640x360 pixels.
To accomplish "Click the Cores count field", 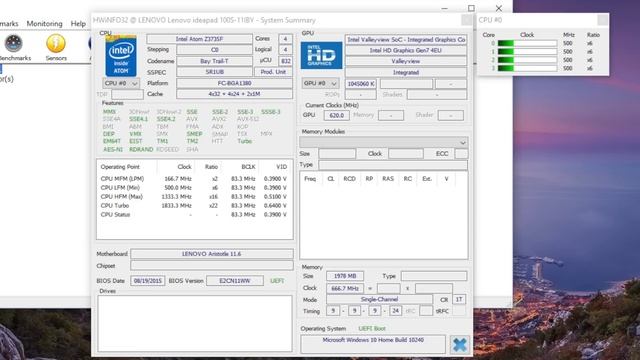I will (285, 39).
